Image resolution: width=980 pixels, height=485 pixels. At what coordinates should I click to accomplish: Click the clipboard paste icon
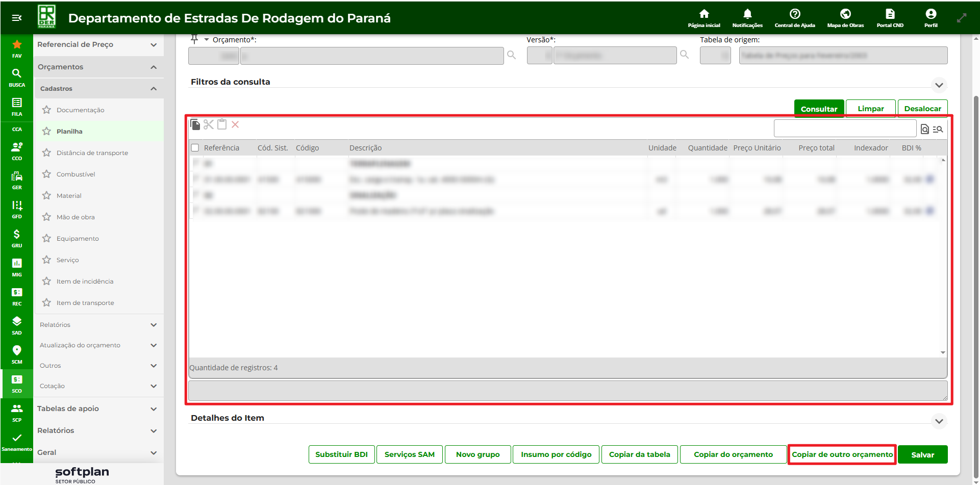pos(222,124)
